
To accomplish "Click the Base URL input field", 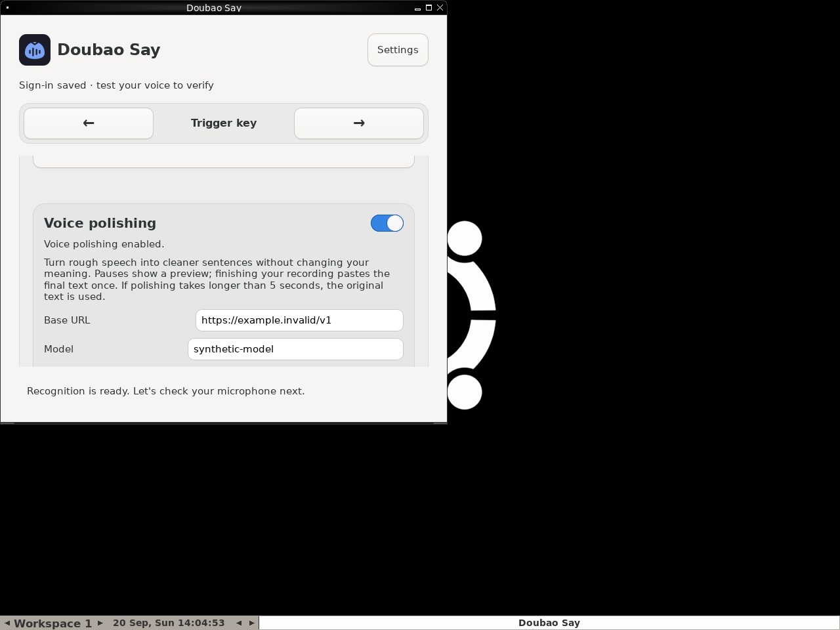I will click(299, 320).
